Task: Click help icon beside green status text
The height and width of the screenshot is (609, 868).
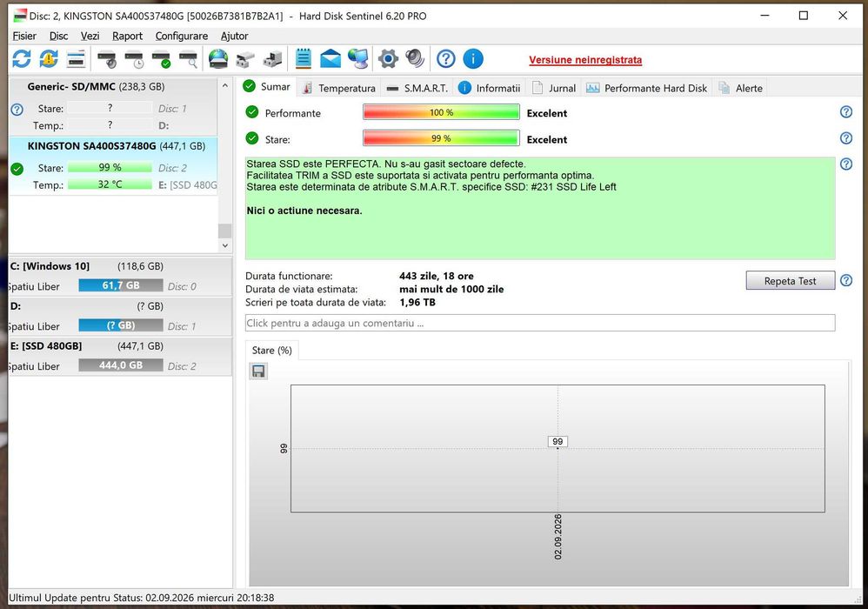Action: [846, 164]
